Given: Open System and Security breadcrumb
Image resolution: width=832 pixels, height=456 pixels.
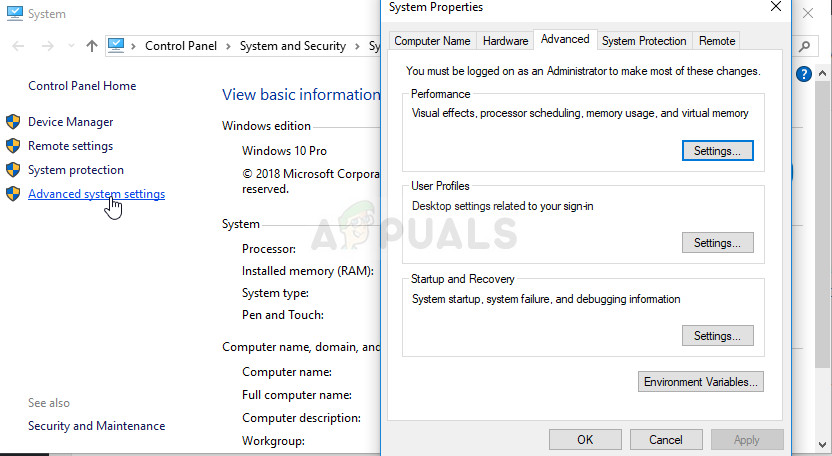Looking at the screenshot, I should 293,46.
